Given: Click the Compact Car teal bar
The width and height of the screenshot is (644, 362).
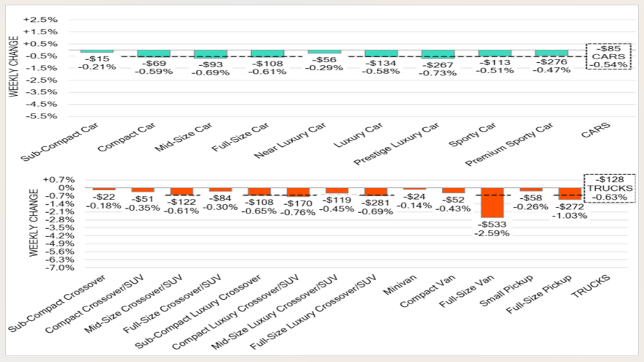Looking at the screenshot, I should click(x=154, y=53).
